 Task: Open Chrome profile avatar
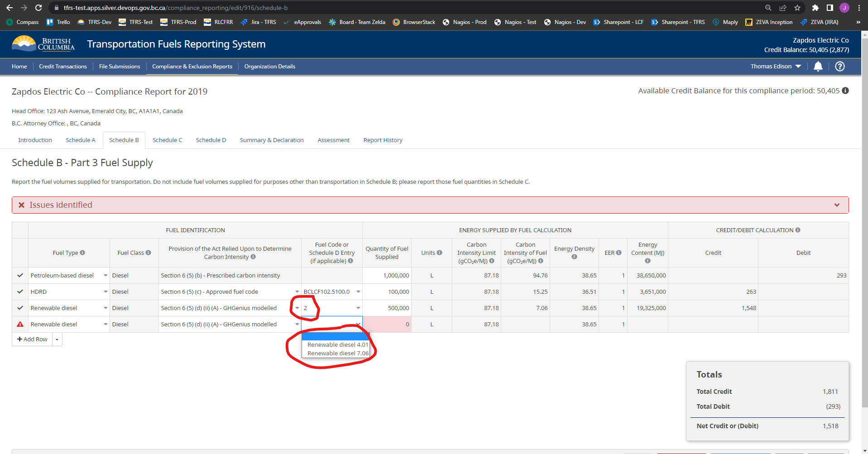pyautogui.click(x=844, y=8)
